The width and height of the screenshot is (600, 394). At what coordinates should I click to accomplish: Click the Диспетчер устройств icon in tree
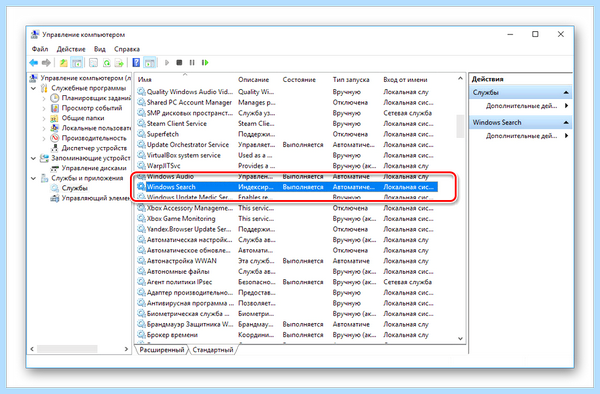[x=55, y=148]
